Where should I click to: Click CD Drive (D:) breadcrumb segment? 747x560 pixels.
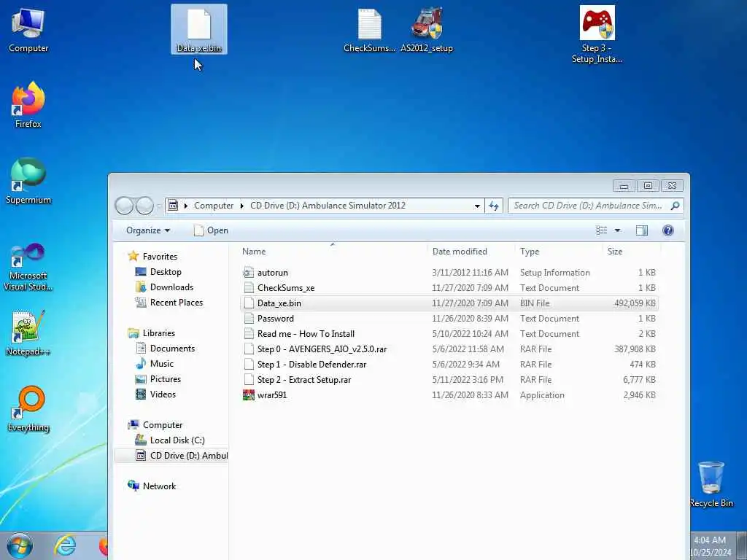pos(328,206)
